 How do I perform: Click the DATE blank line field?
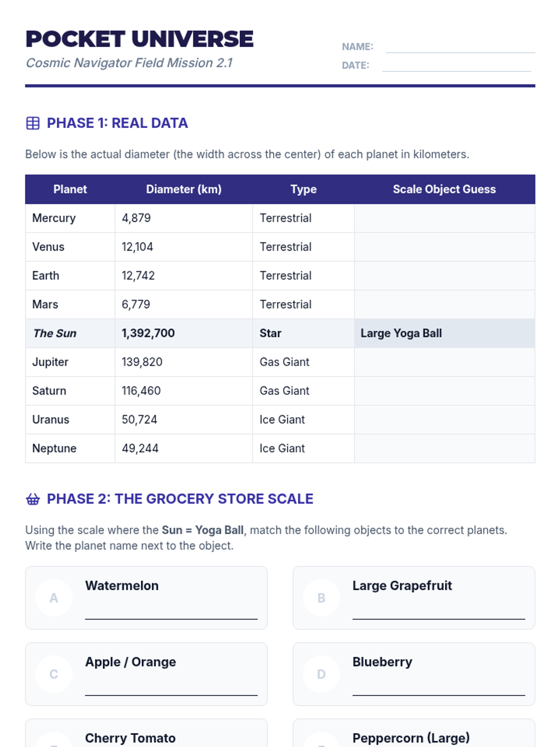tap(456, 66)
